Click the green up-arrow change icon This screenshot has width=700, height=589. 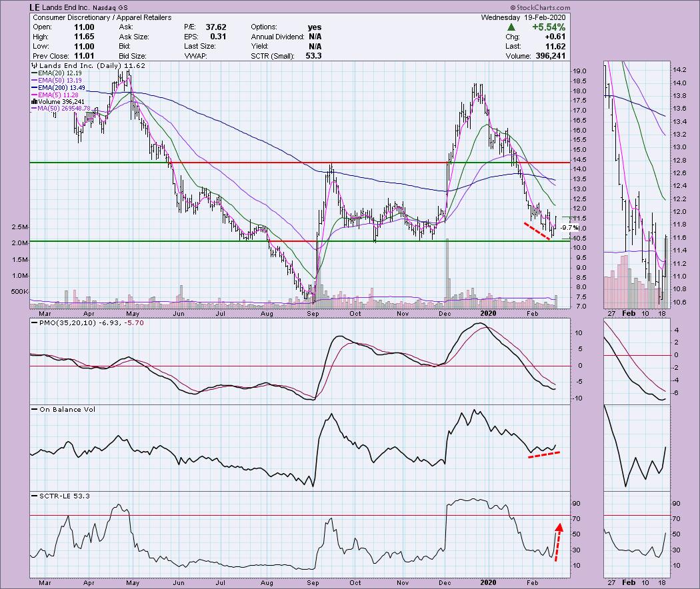coord(511,27)
